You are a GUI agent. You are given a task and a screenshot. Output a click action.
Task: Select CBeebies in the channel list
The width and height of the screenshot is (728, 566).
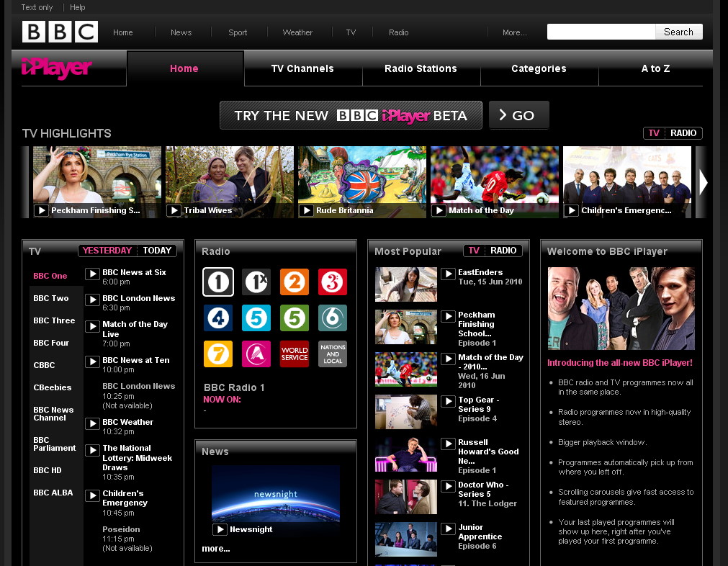[x=53, y=387]
